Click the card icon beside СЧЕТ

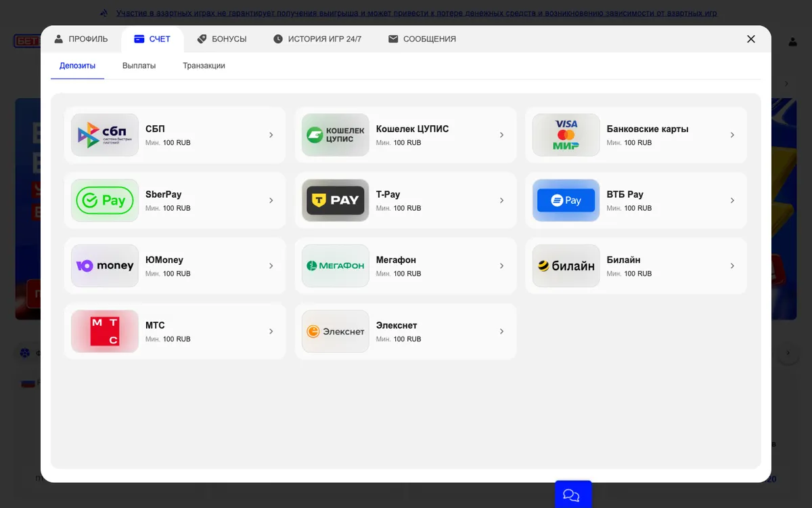coord(139,39)
